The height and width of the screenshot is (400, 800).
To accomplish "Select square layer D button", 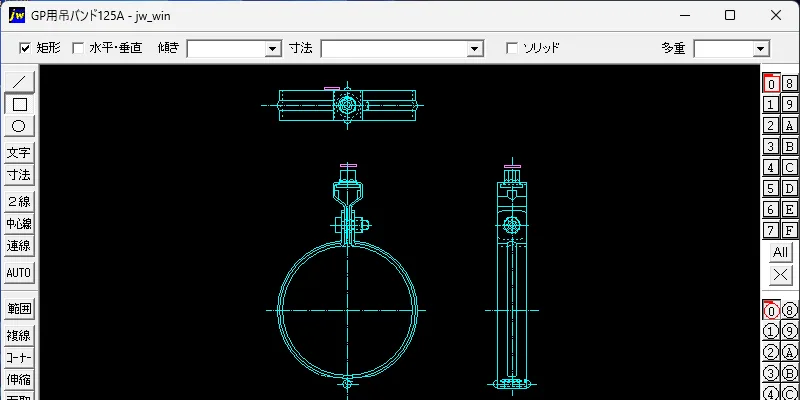I will click(789, 188).
